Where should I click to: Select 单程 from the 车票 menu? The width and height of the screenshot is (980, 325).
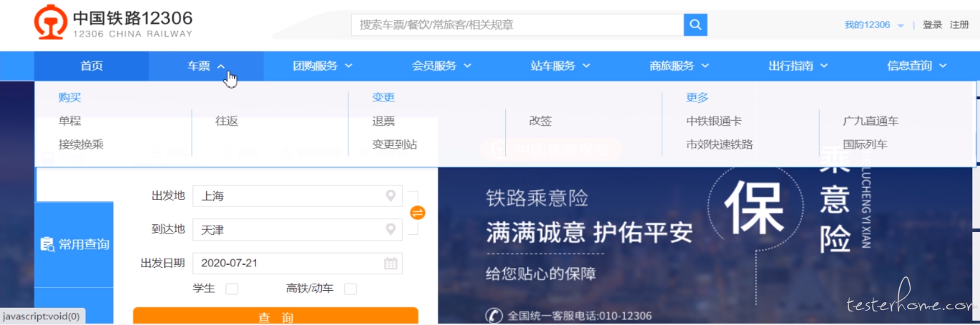click(x=70, y=121)
